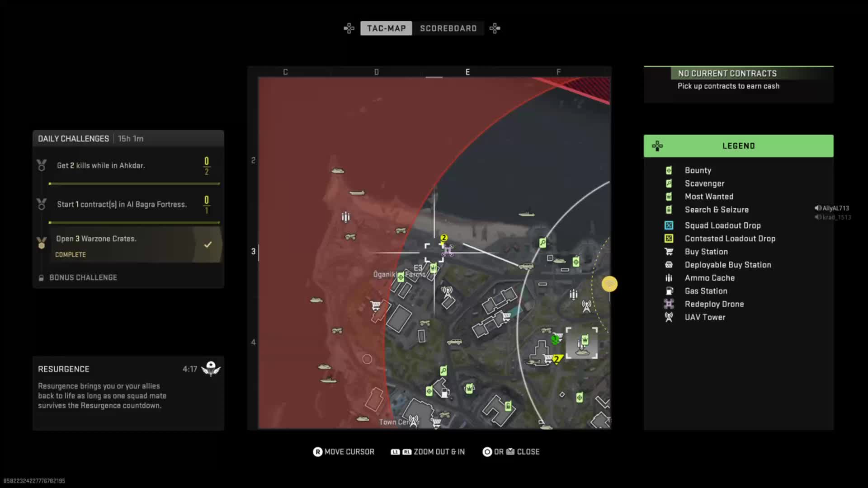Select the Start 1 contract in Al Bagra challenge
Screen dimensions: 868x488
(x=128, y=204)
